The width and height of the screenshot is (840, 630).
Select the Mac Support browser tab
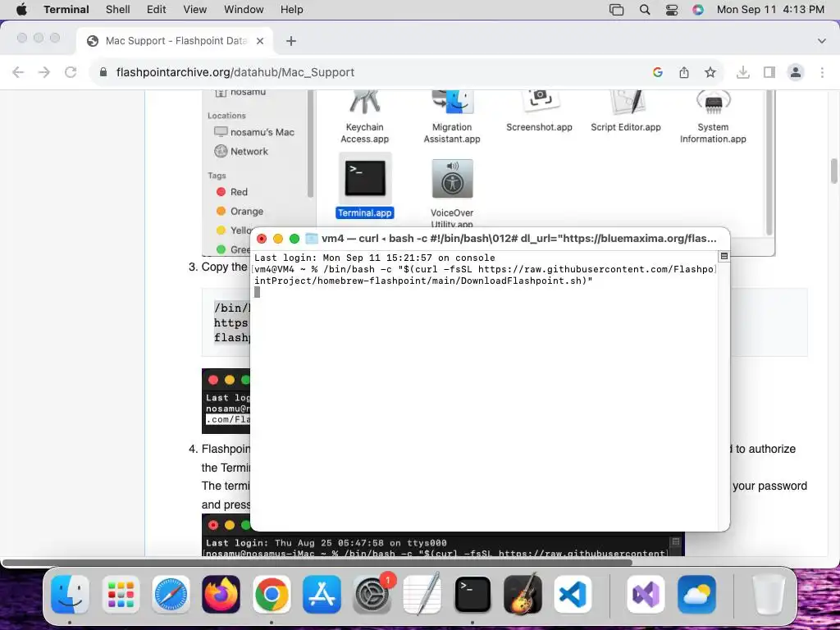(x=176, y=41)
